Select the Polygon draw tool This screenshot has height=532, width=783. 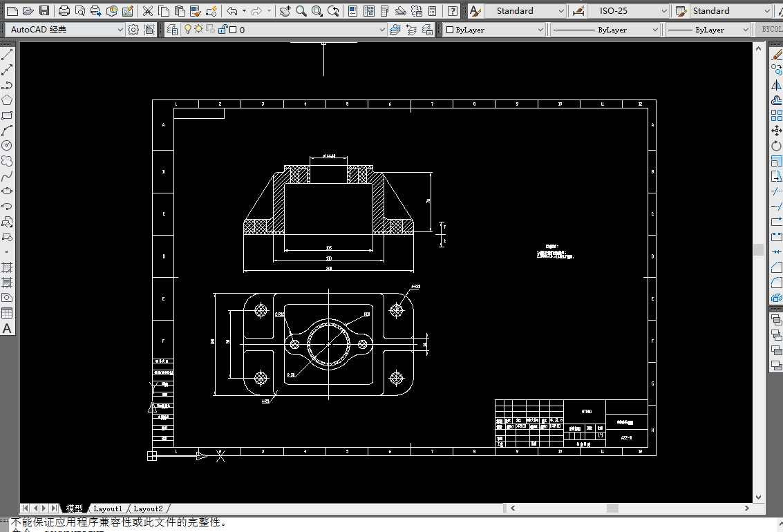(7, 99)
